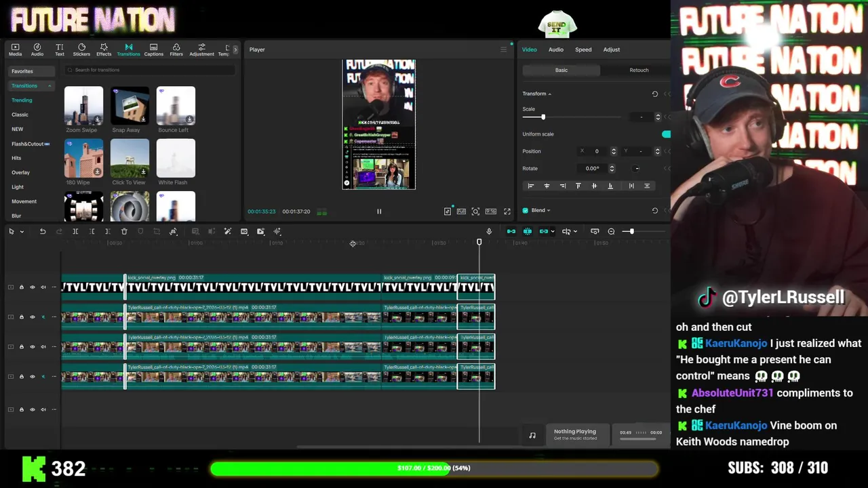Choose the Zoom Swipe transition thumbnail
The height and width of the screenshot is (488, 868).
coord(83,105)
